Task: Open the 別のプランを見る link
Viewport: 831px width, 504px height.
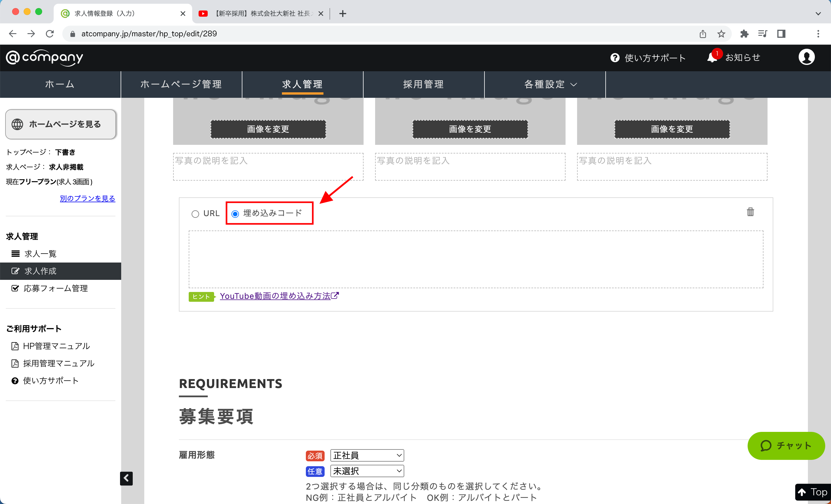Action: point(87,198)
